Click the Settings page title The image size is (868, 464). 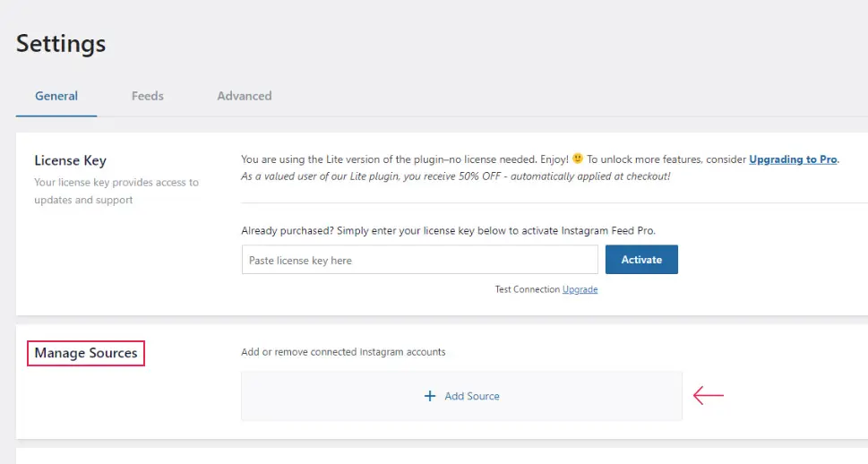(x=61, y=44)
